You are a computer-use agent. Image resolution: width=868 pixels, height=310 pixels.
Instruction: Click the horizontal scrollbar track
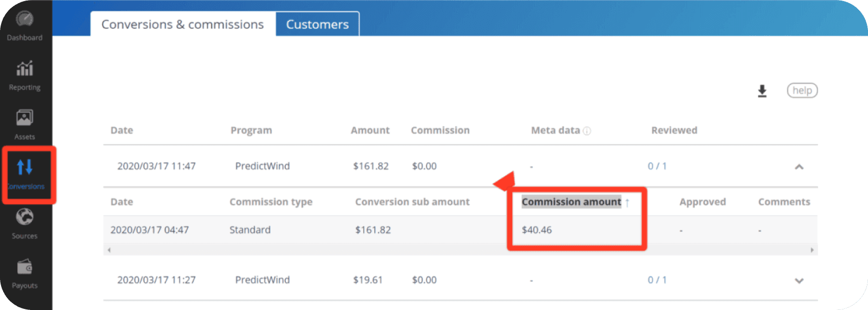tap(461, 250)
